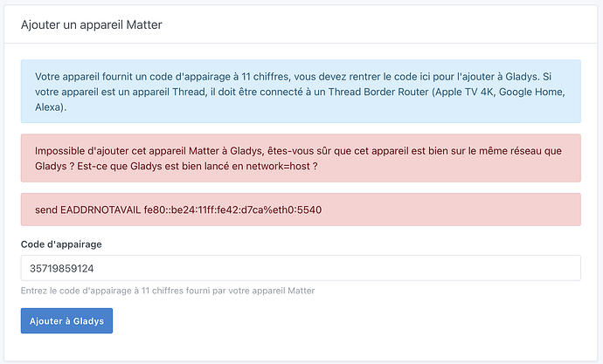Image resolution: width=603 pixels, height=364 pixels.
Task: Click the word 'Alexa' in the info alert
Action: pyautogui.click(x=50, y=108)
